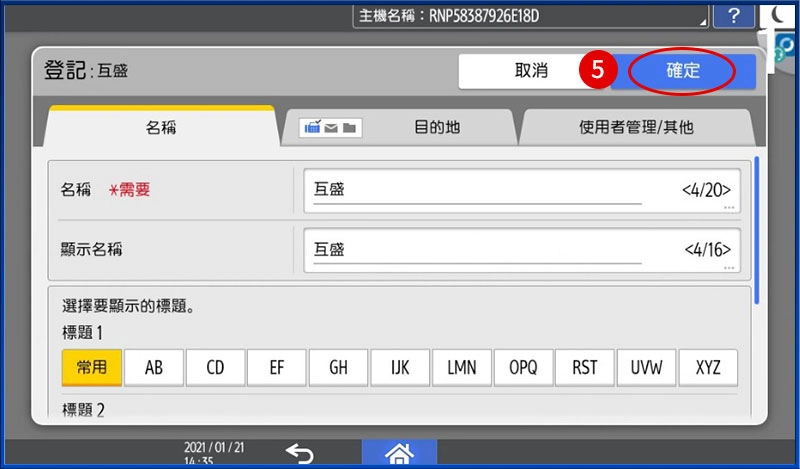This screenshot has height=469, width=800.
Task: Select the GH title key
Action: tap(338, 367)
